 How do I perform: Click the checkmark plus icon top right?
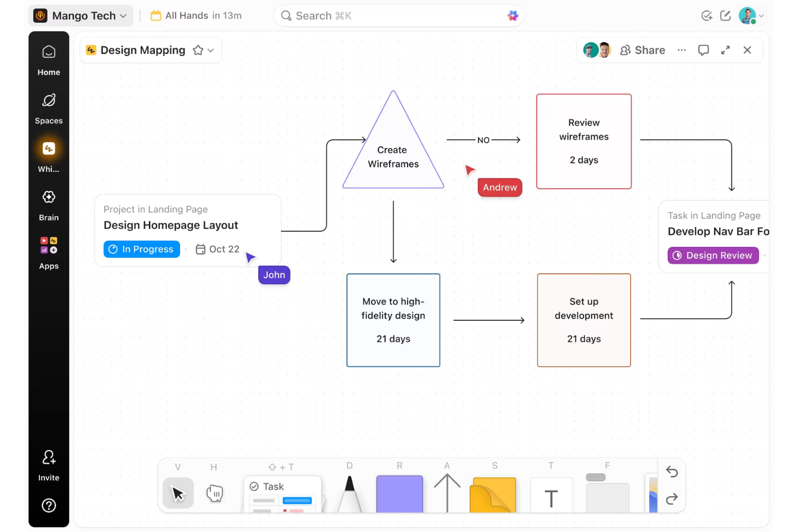tap(706, 16)
